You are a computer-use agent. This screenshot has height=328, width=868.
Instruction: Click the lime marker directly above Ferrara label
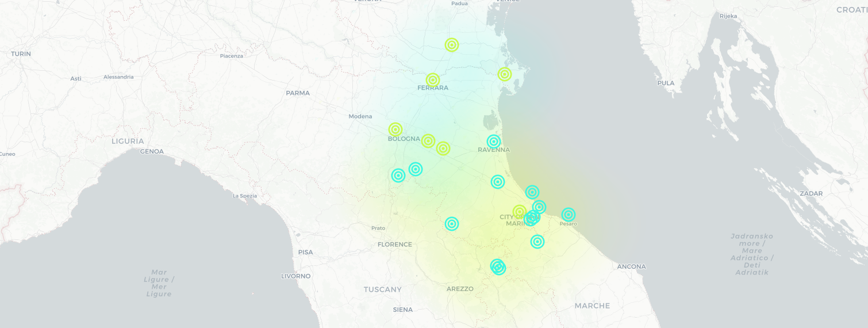433,80
